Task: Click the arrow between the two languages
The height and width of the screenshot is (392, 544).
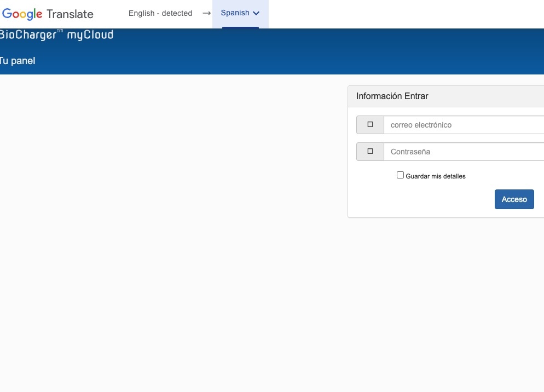Action: [206, 13]
